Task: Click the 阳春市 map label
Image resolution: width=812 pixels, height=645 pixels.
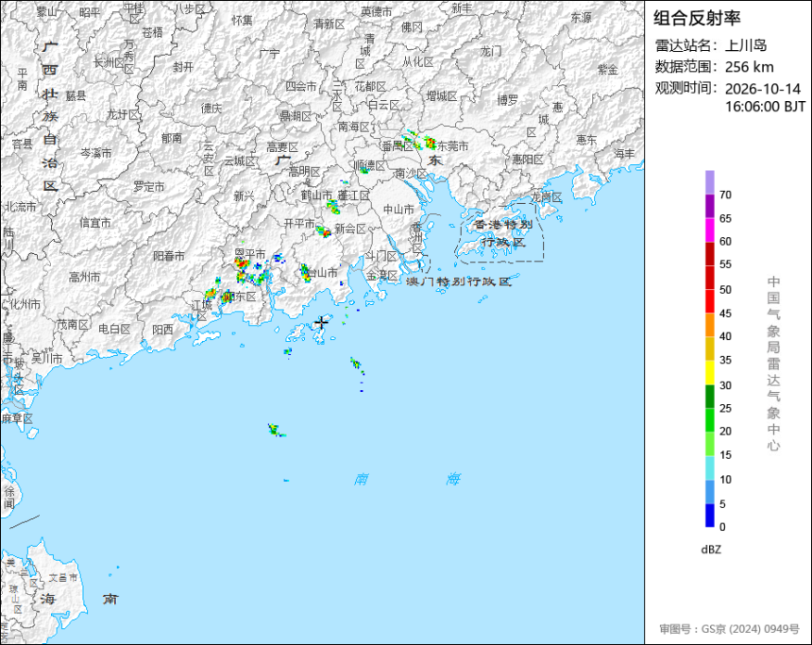Action: tap(168, 256)
